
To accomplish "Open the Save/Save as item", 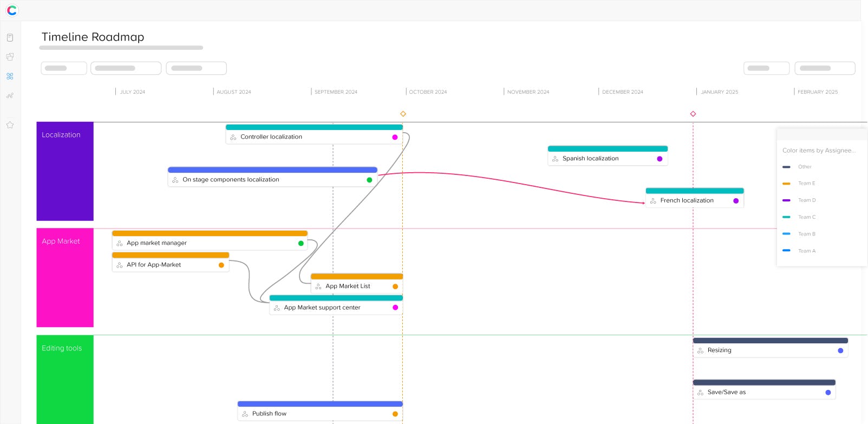I will [x=764, y=389].
